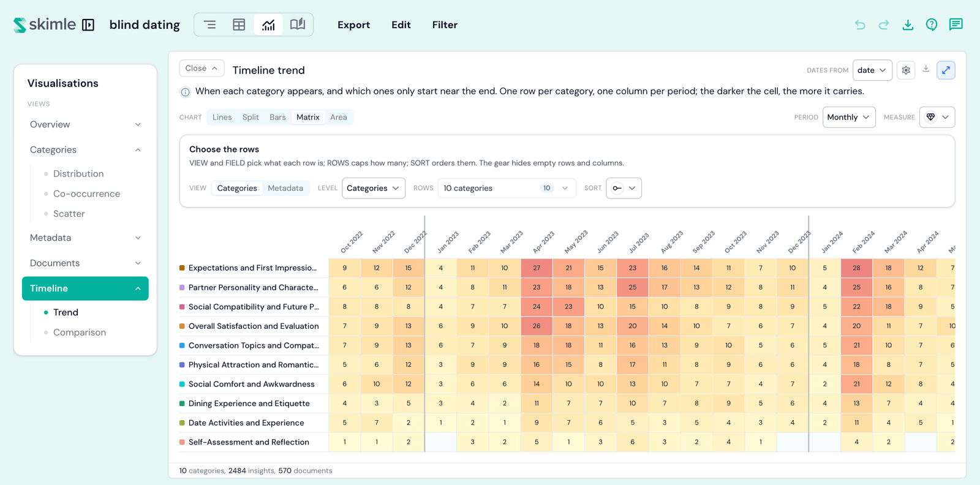980x485 pixels.
Task: Undo the last action
Action: 860,24
